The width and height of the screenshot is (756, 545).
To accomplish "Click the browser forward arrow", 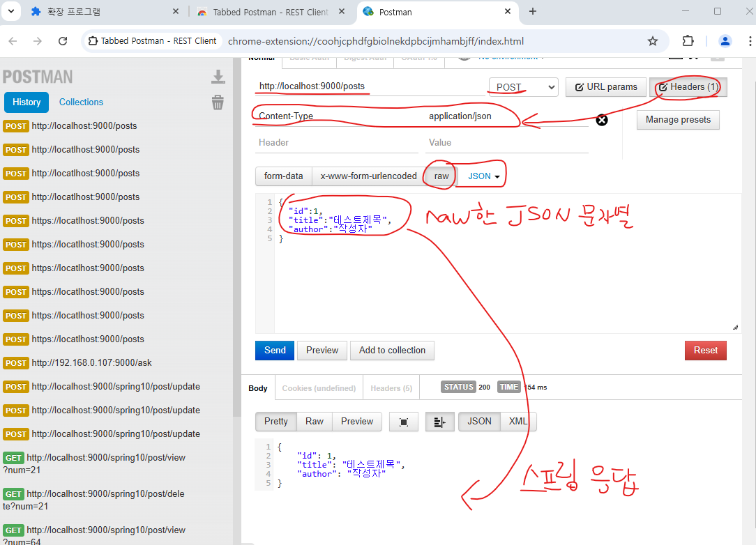I will click(x=38, y=41).
